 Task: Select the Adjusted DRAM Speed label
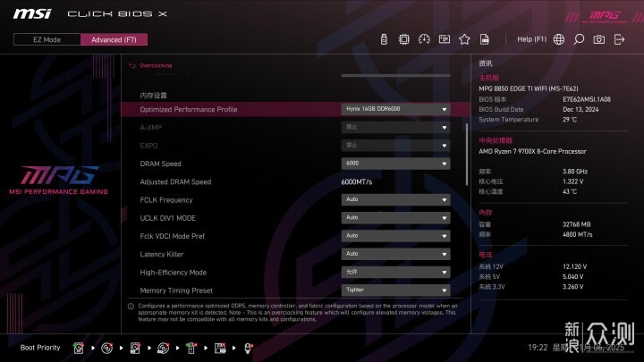[175, 181]
